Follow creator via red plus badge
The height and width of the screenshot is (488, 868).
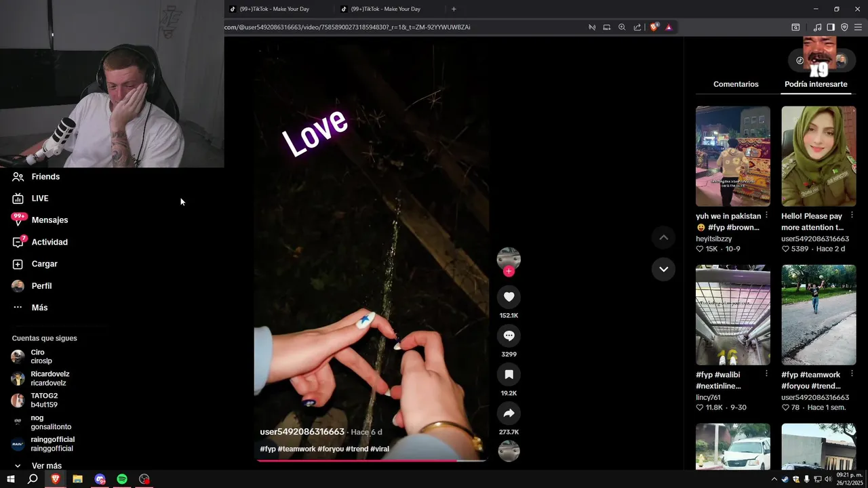click(x=509, y=271)
